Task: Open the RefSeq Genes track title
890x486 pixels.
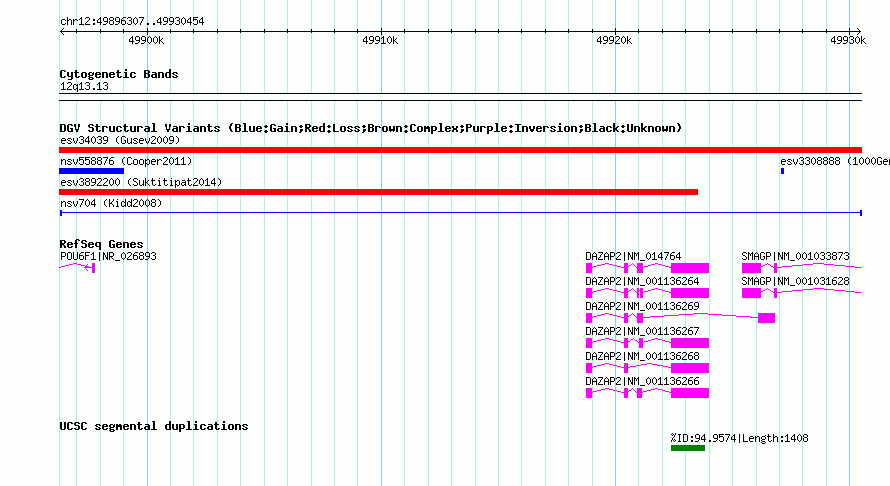Action: point(101,244)
